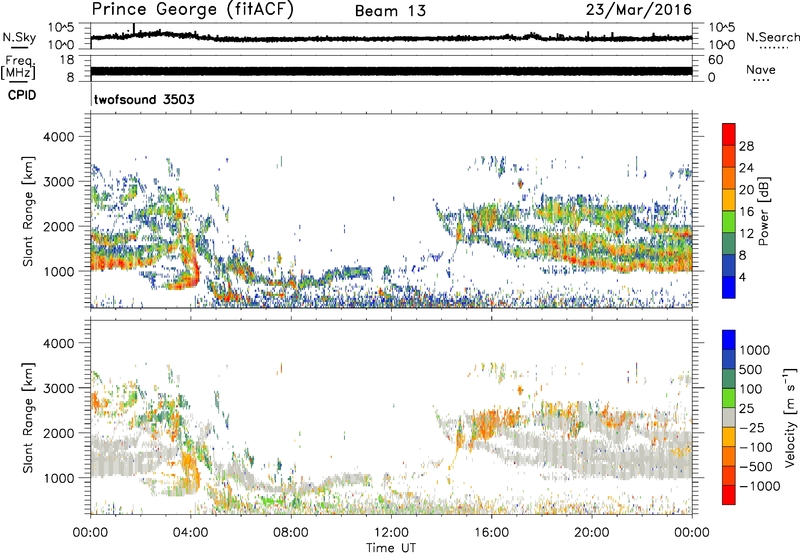This screenshot has width=800, height=554.
Task: Click the '04:00' time axis label
Action: 190,533
